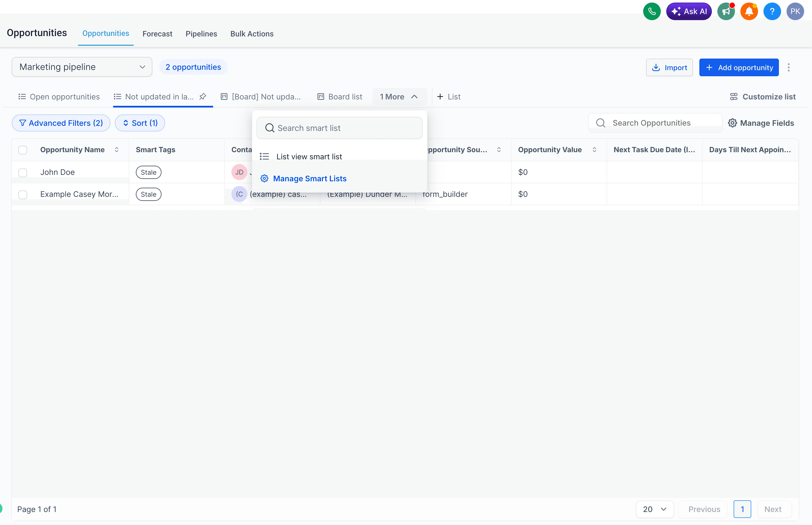
Task: Open Customize list
Action: click(763, 97)
